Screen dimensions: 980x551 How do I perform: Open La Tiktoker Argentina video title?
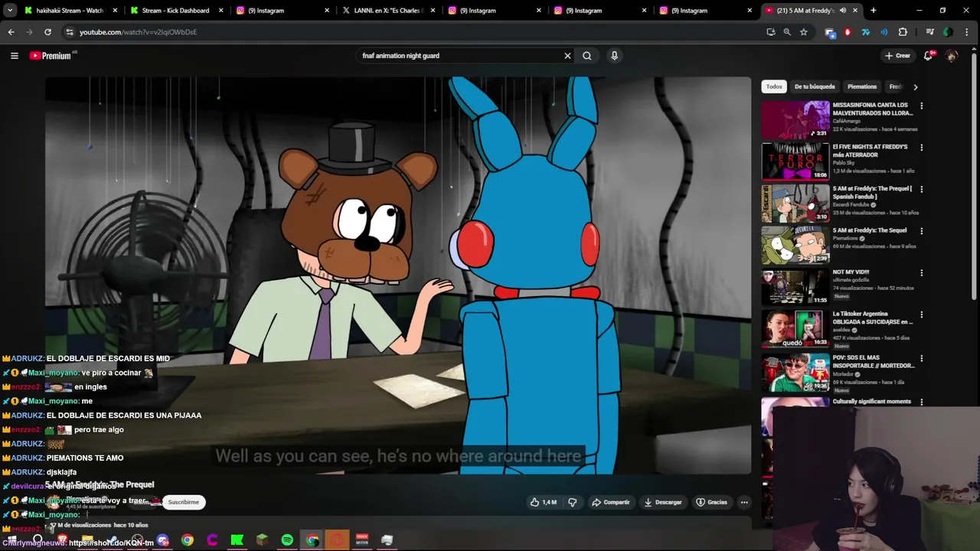873,318
